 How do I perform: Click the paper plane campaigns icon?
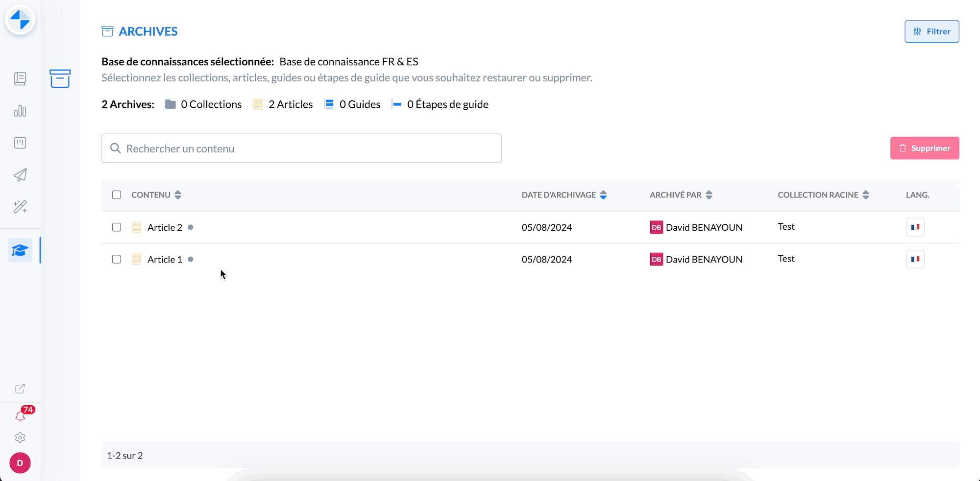click(20, 175)
